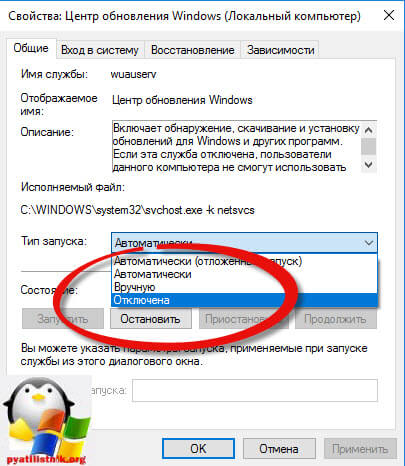
Task: Click description scrollbar down arrow
Action: (369, 165)
